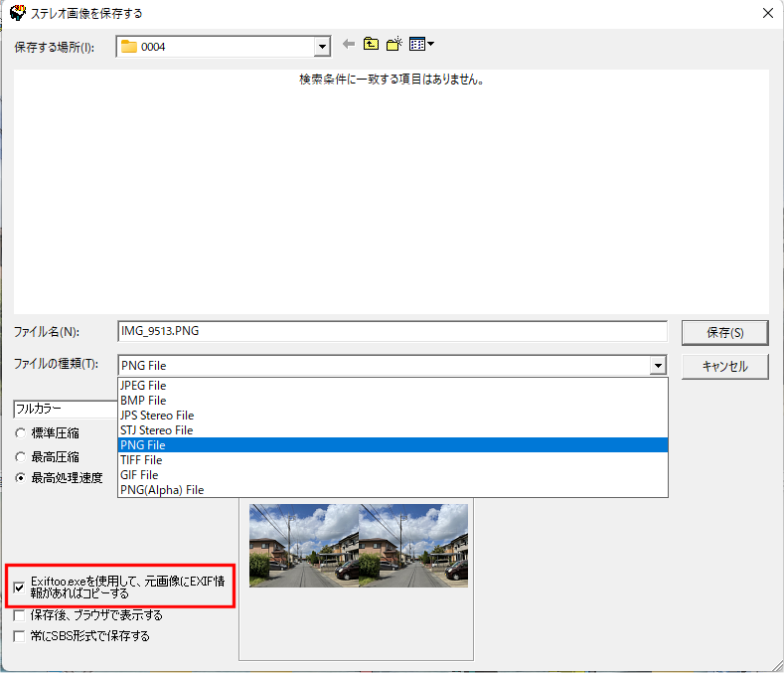This screenshot has height=673, width=784.
Task: Click the stereo image preview thumbnail
Action: pos(359,546)
